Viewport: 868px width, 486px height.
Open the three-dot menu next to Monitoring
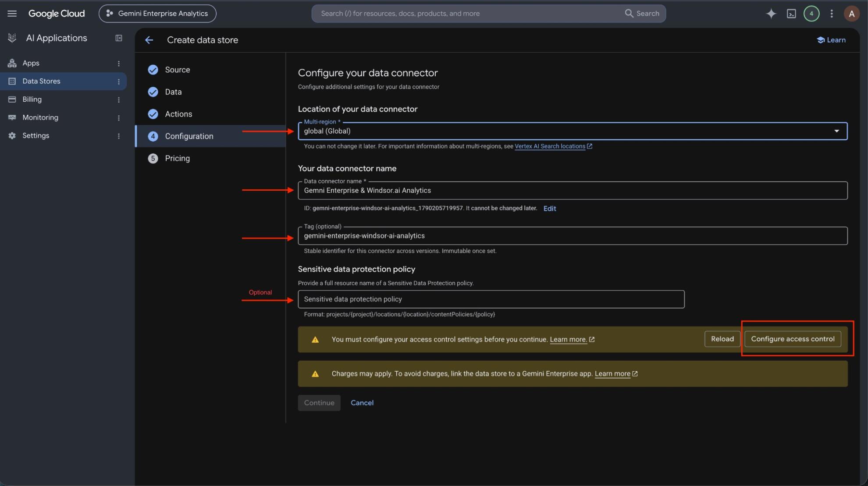[x=118, y=118]
